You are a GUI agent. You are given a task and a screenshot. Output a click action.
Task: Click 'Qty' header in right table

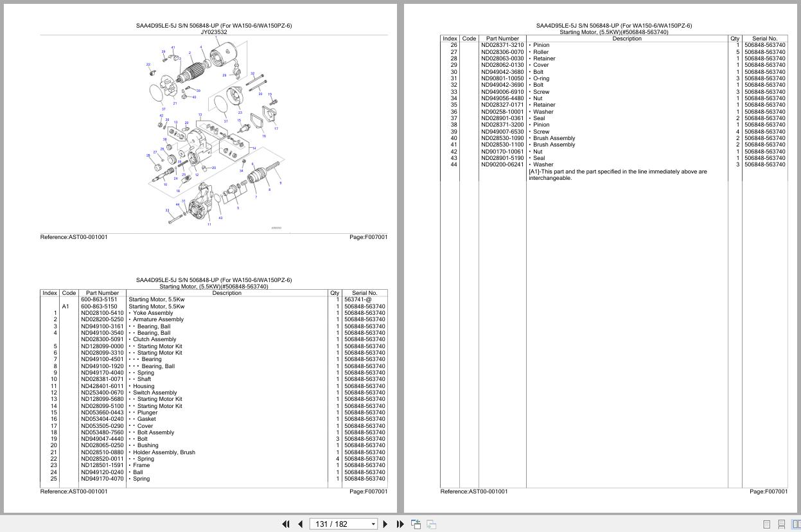coord(735,39)
